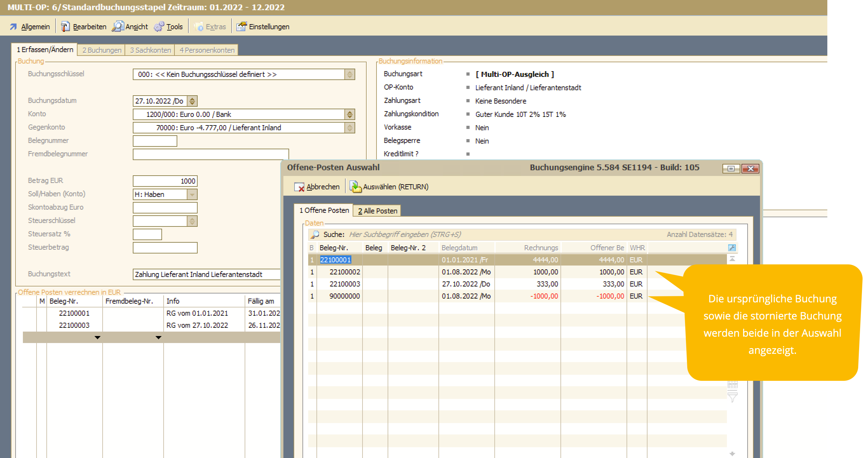Click the Ansicht magnifier icon
This screenshot has width=868, height=458.
(x=118, y=27)
